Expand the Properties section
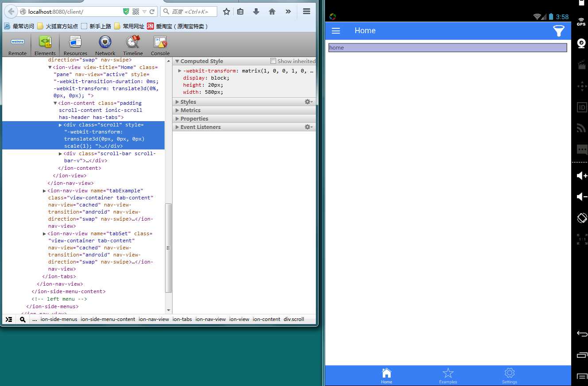Viewport: 588px width, 386px height. click(x=177, y=119)
